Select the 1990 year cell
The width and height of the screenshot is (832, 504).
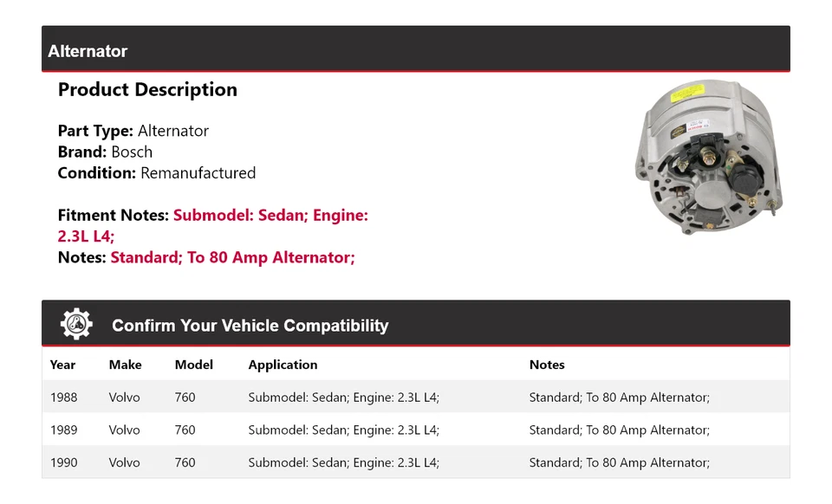(x=63, y=462)
